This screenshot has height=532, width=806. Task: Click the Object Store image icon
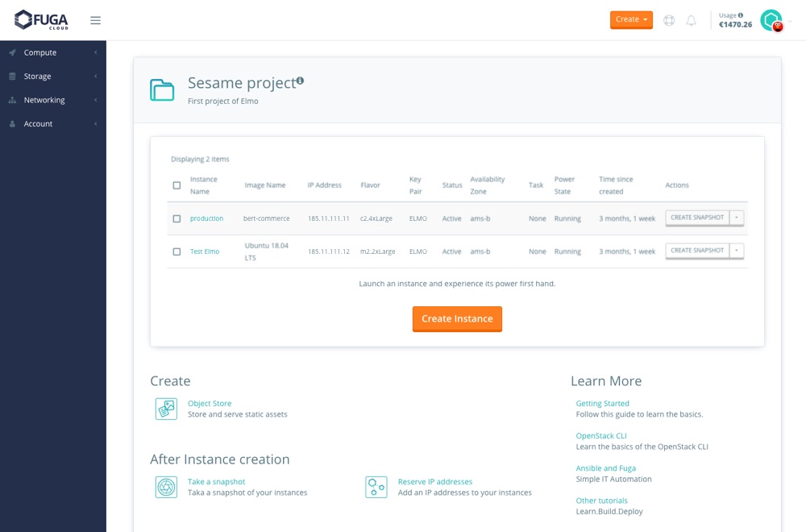pyautogui.click(x=166, y=409)
